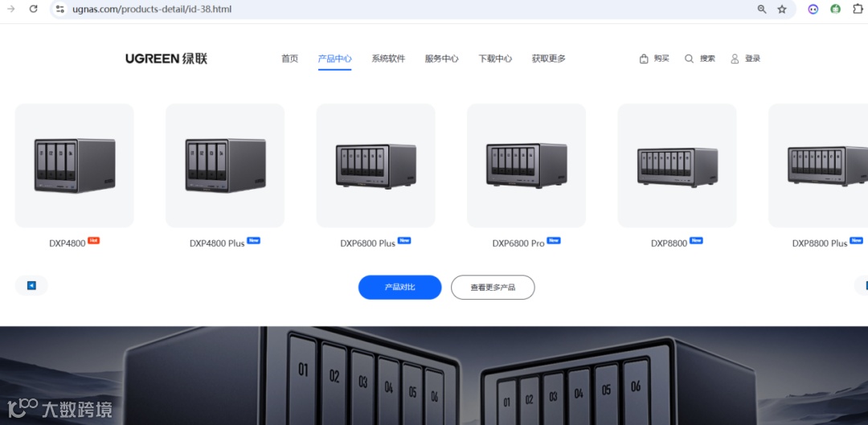Open the DXP4800 Plus product image card
The image size is (868, 425).
225,166
